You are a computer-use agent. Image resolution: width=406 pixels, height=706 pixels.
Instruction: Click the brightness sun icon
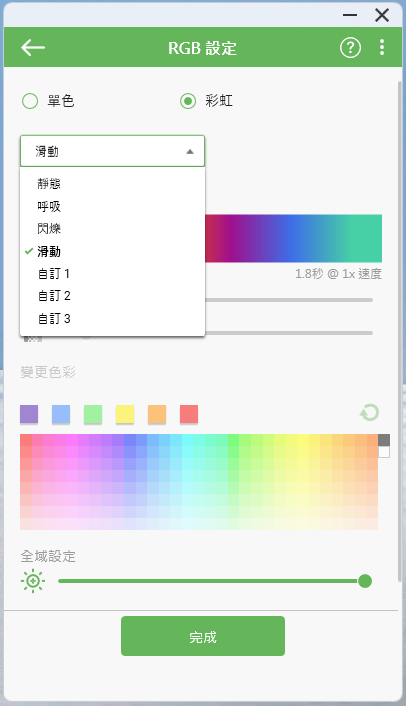[33, 581]
